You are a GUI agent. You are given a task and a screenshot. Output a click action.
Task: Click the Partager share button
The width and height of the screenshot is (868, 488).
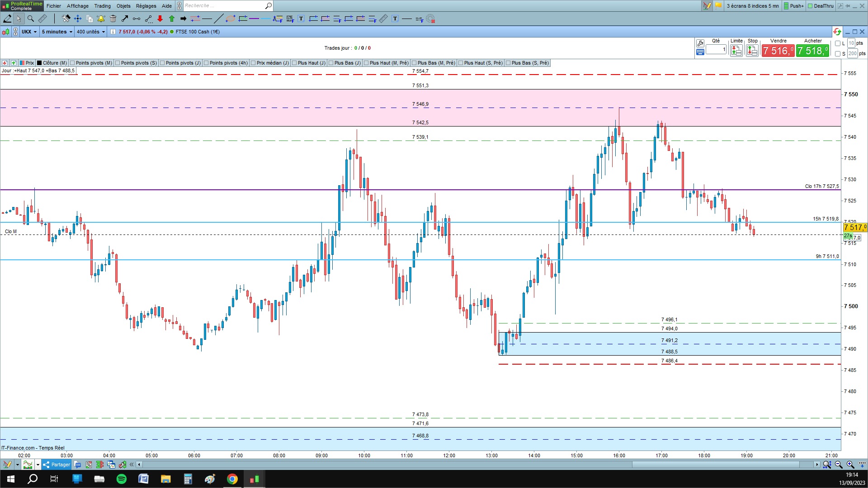pos(57,465)
